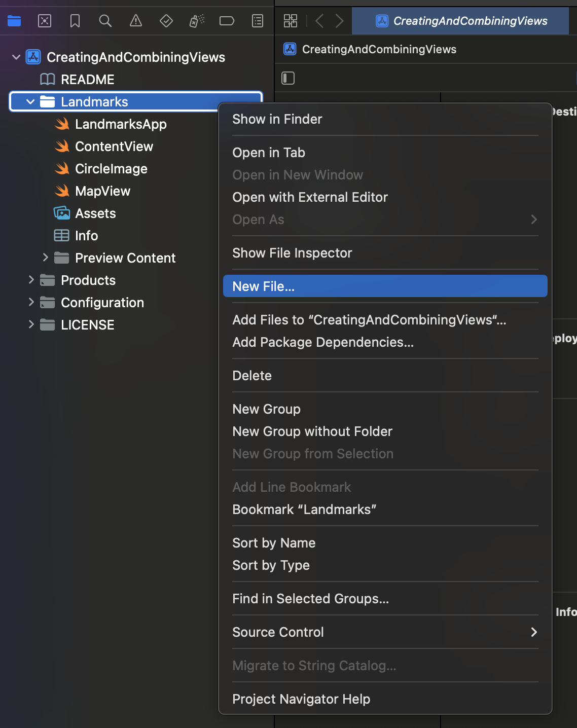
Task: Select README in the navigator
Action: click(87, 79)
